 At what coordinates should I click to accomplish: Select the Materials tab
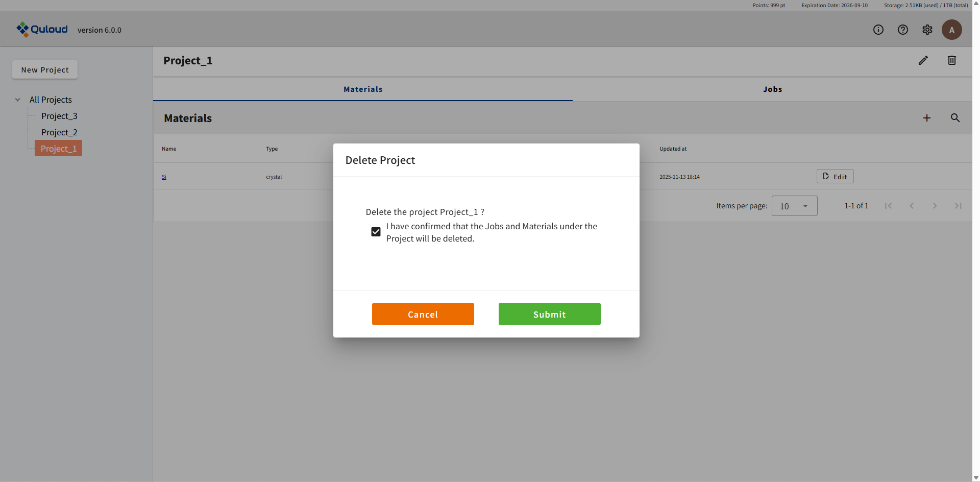point(362,89)
